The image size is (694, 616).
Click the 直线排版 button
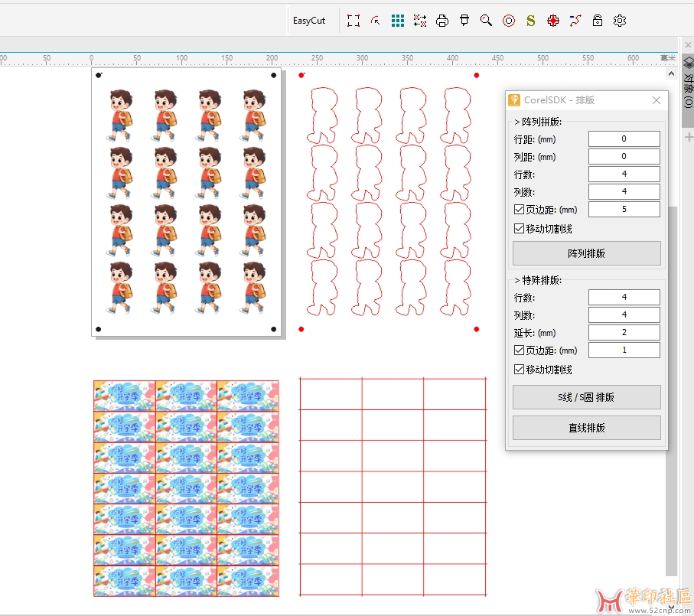(586, 428)
